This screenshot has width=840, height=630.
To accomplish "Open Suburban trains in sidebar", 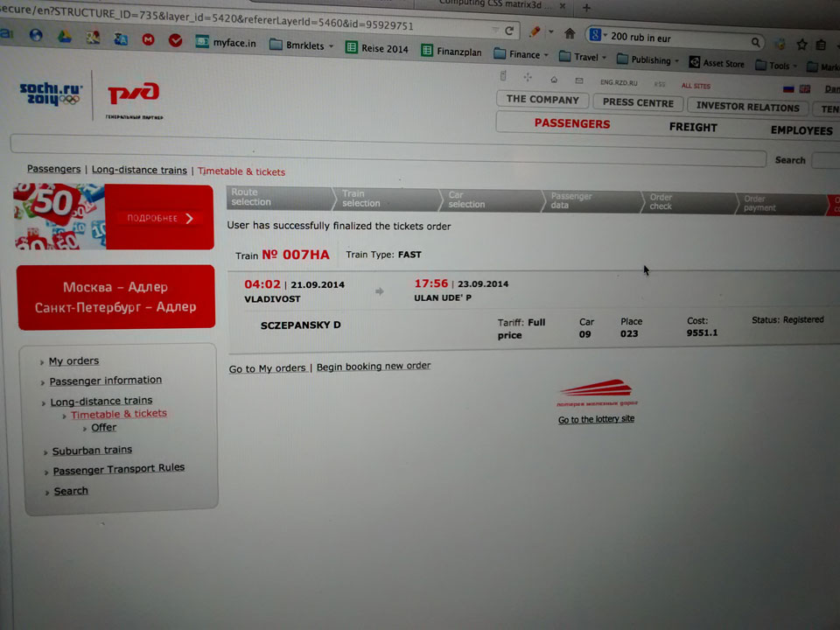I will 92,451.
